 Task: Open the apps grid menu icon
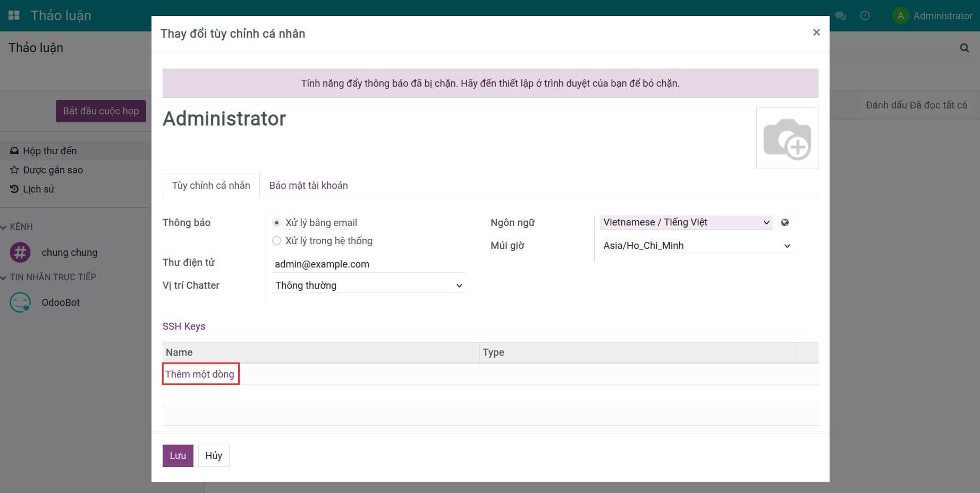tap(14, 15)
